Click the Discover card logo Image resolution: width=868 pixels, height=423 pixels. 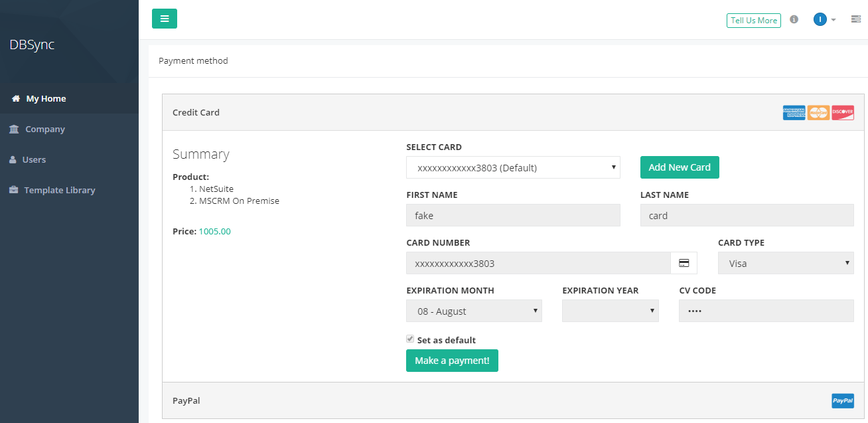coord(843,113)
